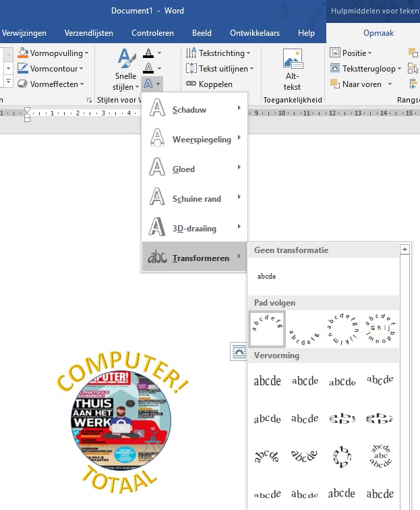
Task: Open Snelle stijlen WordArt gallery
Action: tap(126, 69)
